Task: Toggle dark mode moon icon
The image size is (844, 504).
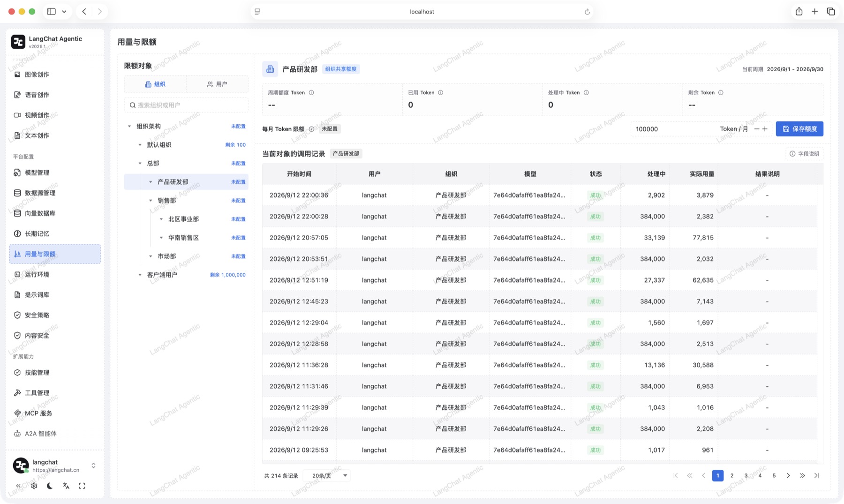Action: pyautogui.click(x=50, y=486)
